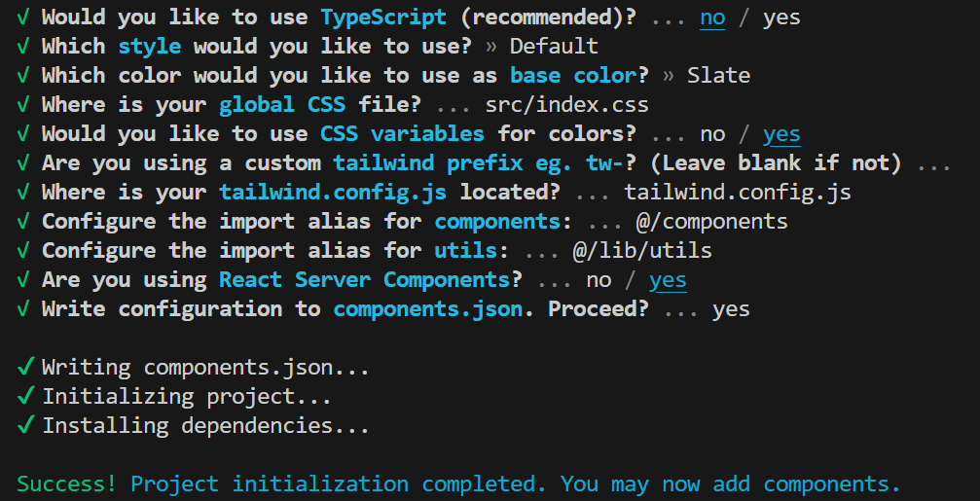The width and height of the screenshot is (980, 501).
Task: Click the checkmark beside 'Writing components.json'
Action: point(25,368)
